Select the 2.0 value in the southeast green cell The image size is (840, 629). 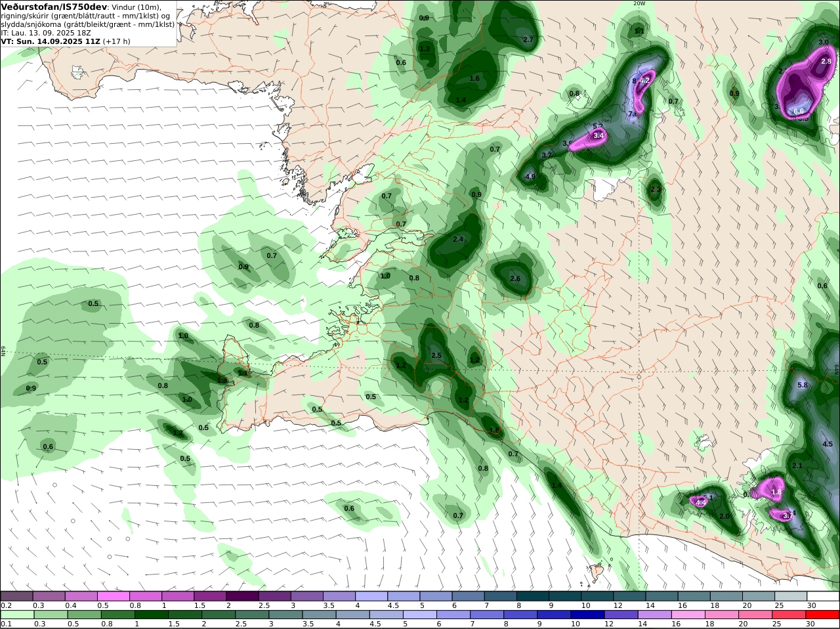pyautogui.click(x=724, y=516)
